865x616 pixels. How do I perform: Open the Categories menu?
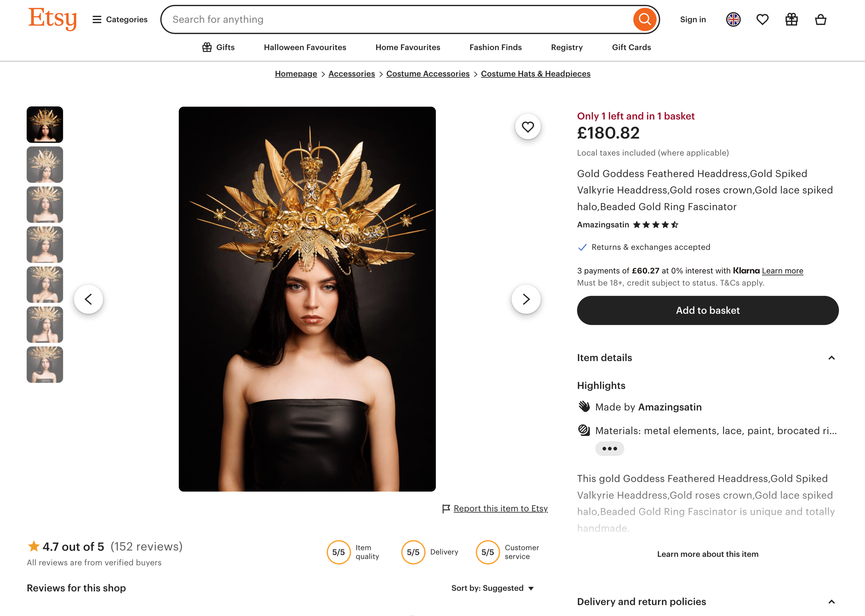coord(120,19)
